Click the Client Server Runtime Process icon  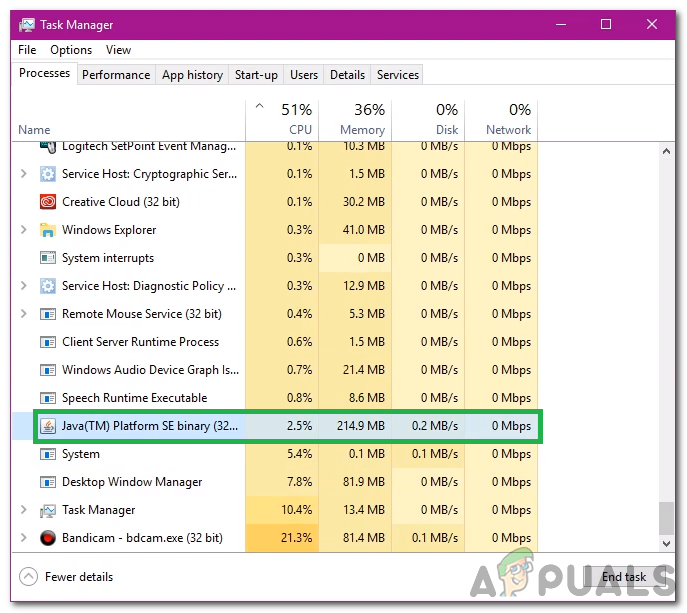click(x=48, y=342)
